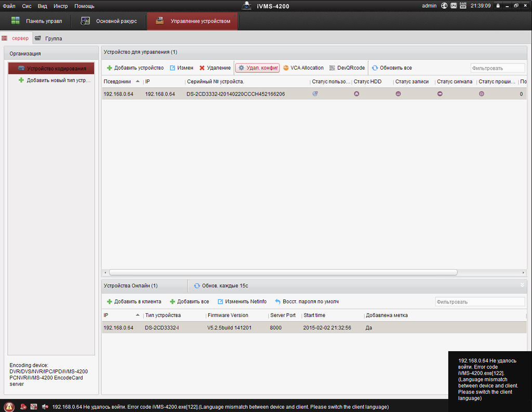Click Обновить все refresh button
This screenshot has width=532, height=412.
[392, 68]
